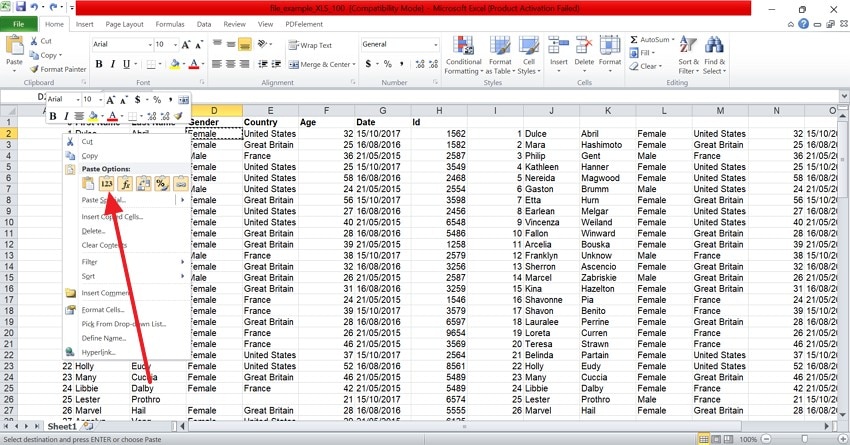Choose Format Cells from context menu
This screenshot has height=445, width=850.
(x=103, y=309)
